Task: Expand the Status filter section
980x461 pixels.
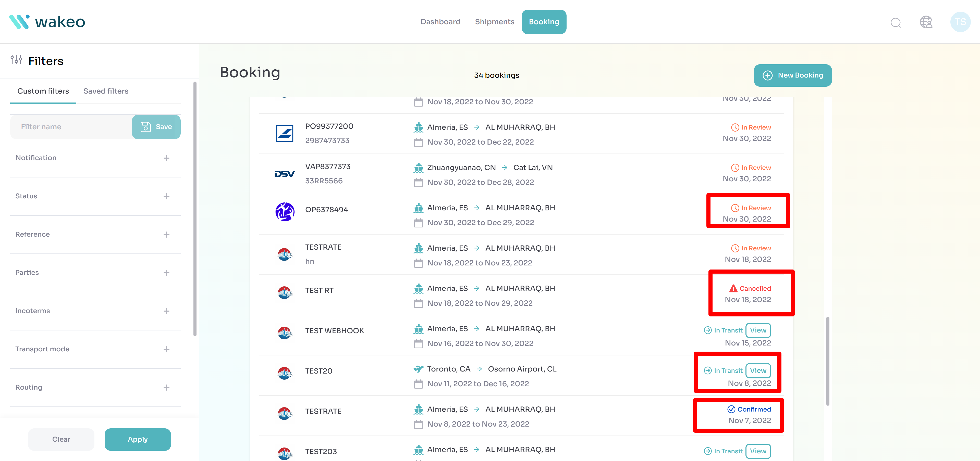Action: 166,196
